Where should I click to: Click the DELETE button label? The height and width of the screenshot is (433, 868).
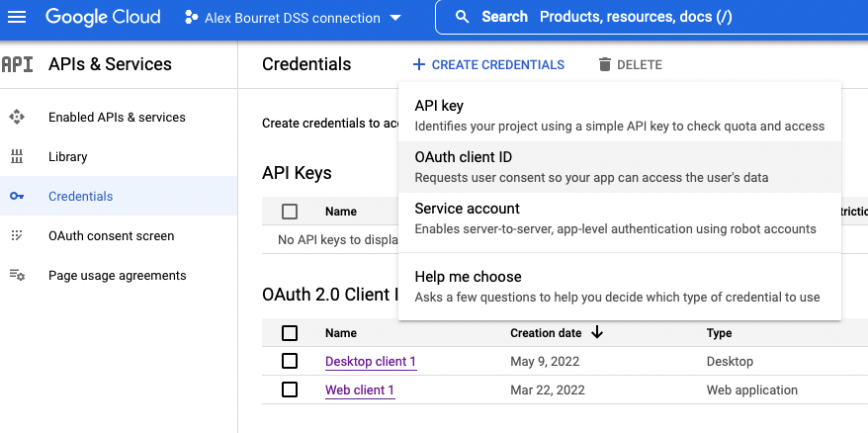coord(640,65)
